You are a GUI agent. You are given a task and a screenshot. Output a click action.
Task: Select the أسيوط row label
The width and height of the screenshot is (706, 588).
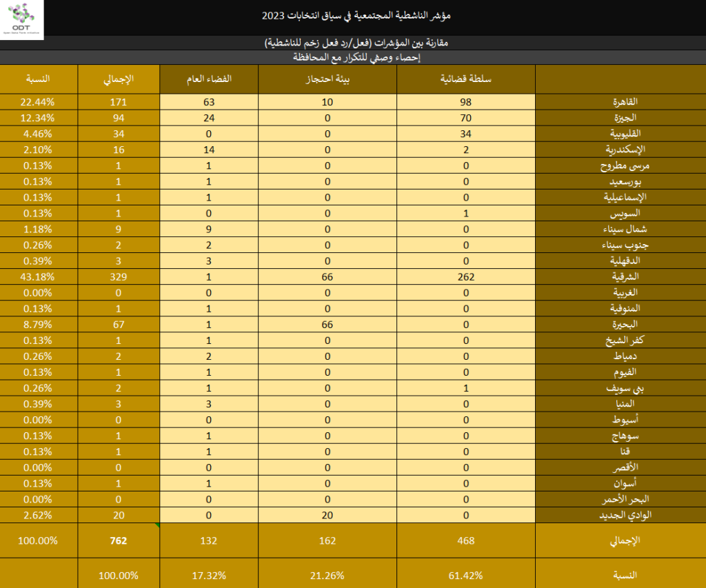(x=625, y=420)
